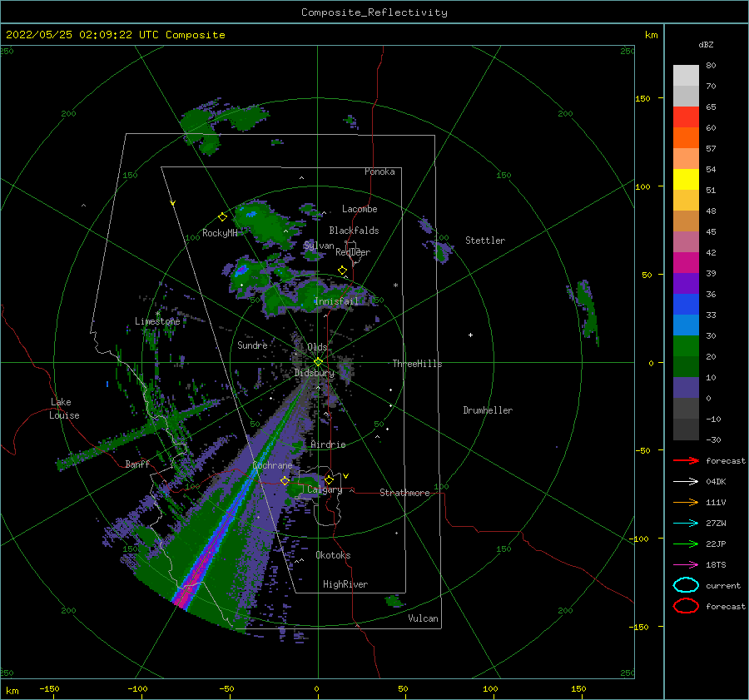Click the -150 tick on bottom axis
The width and height of the screenshot is (749, 700).
(x=49, y=688)
